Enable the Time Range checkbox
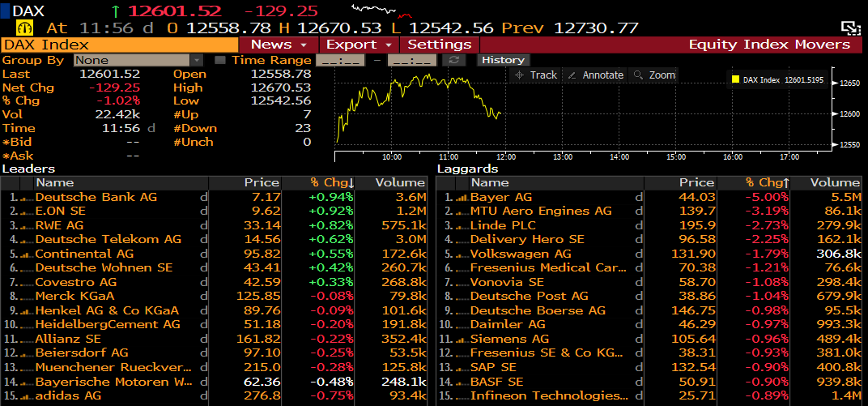Screen dimensions: 868x406 tap(219, 60)
